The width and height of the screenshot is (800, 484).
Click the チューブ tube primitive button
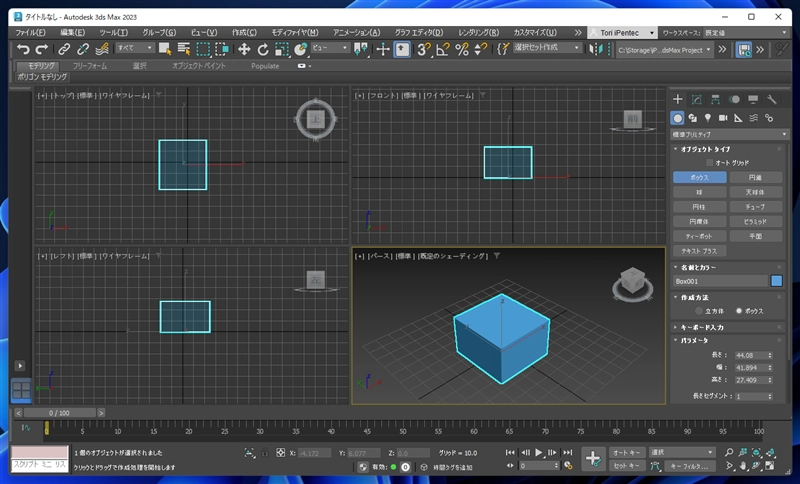[x=756, y=207]
